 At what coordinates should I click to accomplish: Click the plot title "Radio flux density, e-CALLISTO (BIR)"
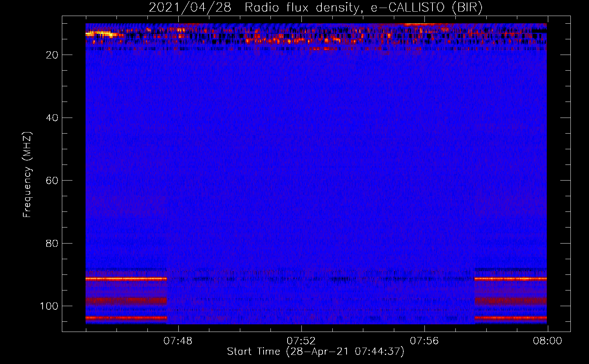[363, 8]
